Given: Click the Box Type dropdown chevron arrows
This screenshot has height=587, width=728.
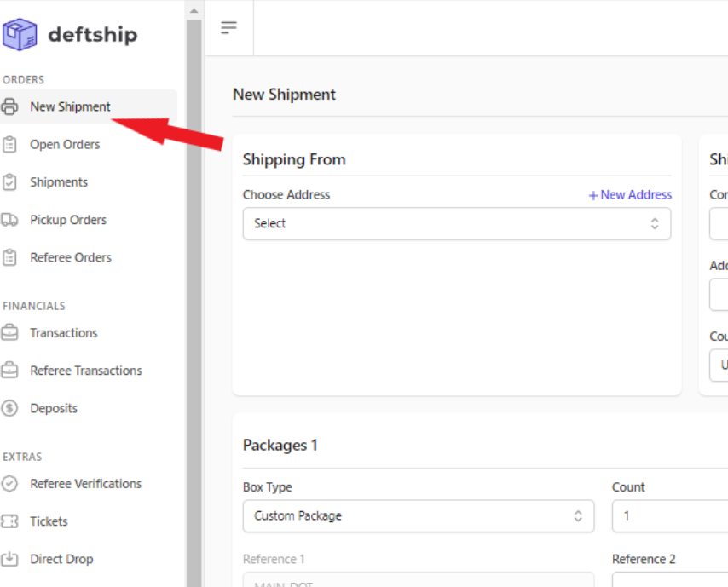Looking at the screenshot, I should (578, 516).
